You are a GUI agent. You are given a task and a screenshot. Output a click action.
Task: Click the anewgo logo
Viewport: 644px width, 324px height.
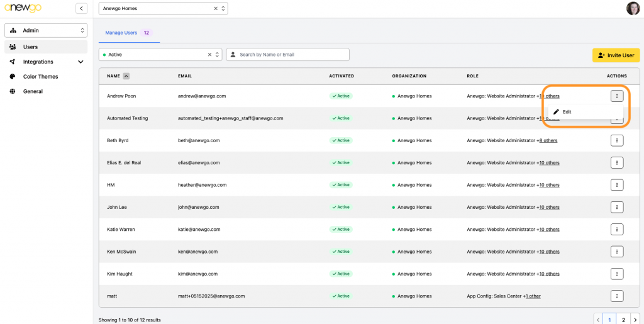tap(23, 8)
